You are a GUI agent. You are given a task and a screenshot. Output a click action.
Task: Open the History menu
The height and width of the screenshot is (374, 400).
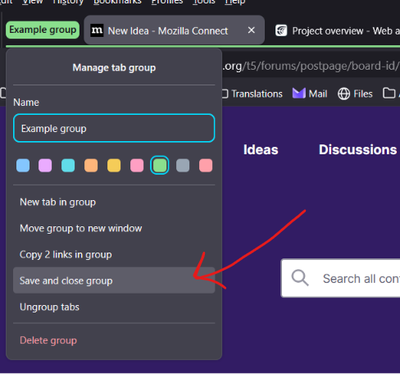click(68, 2)
